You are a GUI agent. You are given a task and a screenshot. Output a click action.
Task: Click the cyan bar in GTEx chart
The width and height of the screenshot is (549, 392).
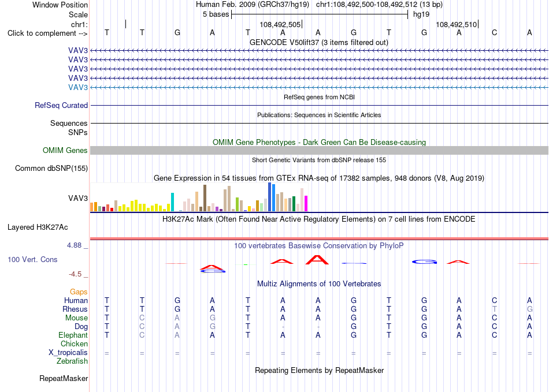pyautogui.click(x=172, y=201)
